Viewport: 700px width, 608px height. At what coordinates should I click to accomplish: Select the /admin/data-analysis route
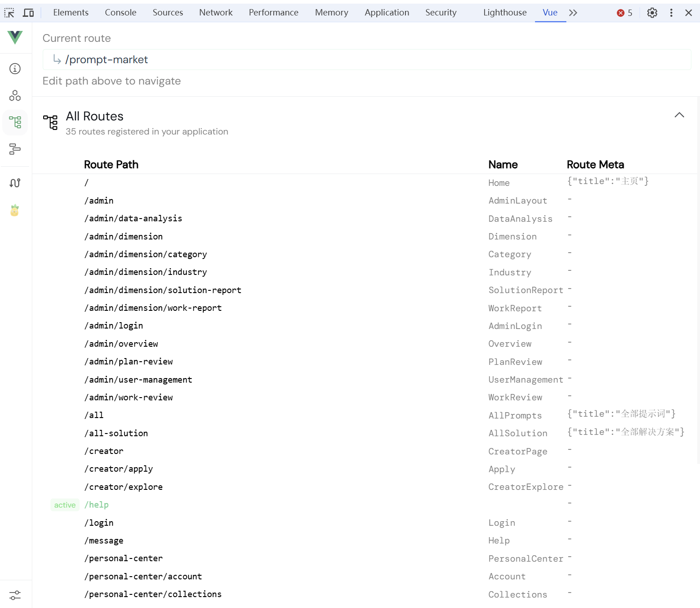pyautogui.click(x=133, y=219)
